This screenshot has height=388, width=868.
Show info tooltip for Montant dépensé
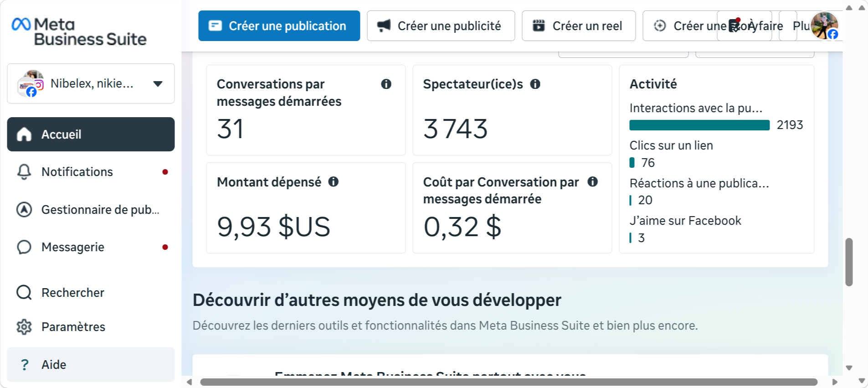(334, 182)
